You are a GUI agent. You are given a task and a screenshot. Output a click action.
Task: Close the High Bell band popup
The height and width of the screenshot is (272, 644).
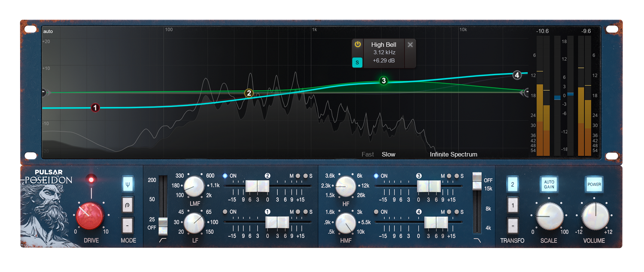(x=410, y=45)
